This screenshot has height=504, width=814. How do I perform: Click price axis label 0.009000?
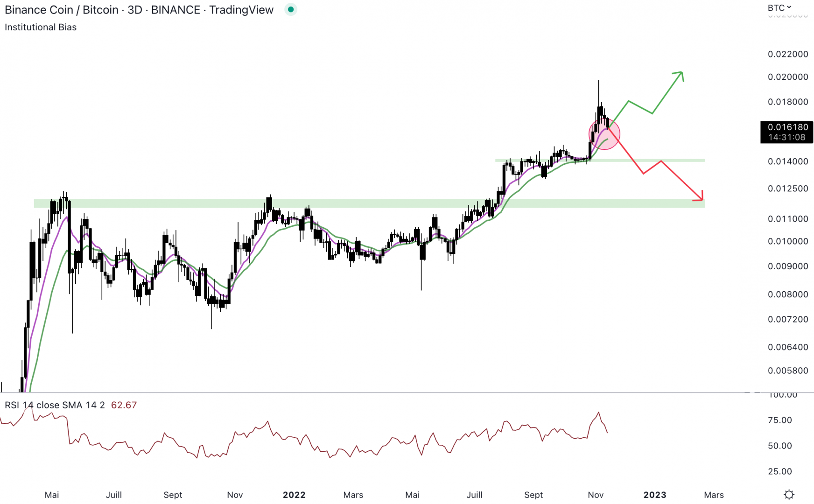788,266
